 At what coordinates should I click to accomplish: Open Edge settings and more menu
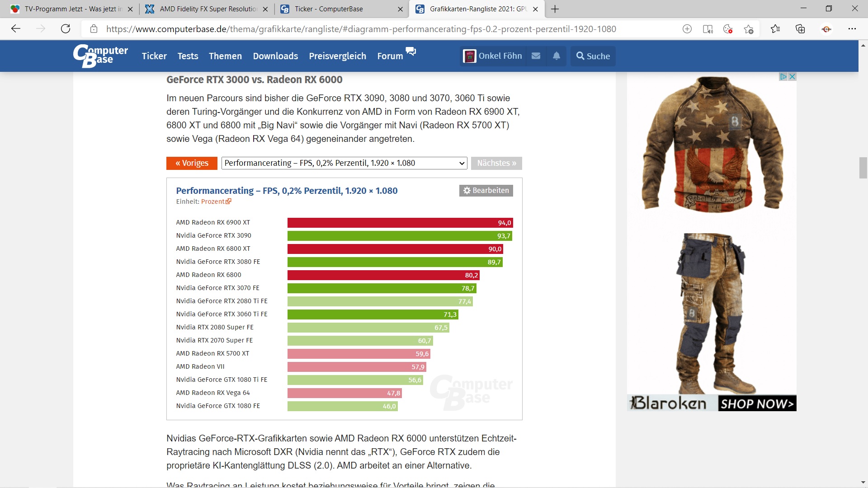852,29
